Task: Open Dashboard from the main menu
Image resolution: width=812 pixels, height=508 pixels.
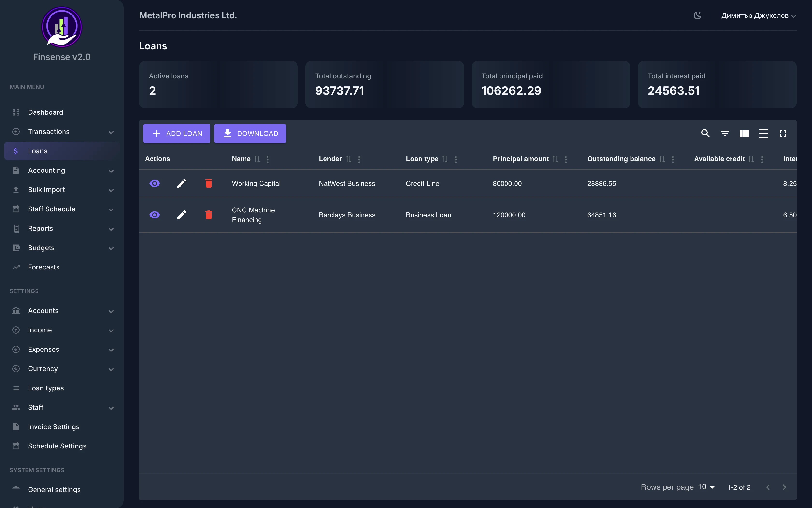Action: coord(62,112)
